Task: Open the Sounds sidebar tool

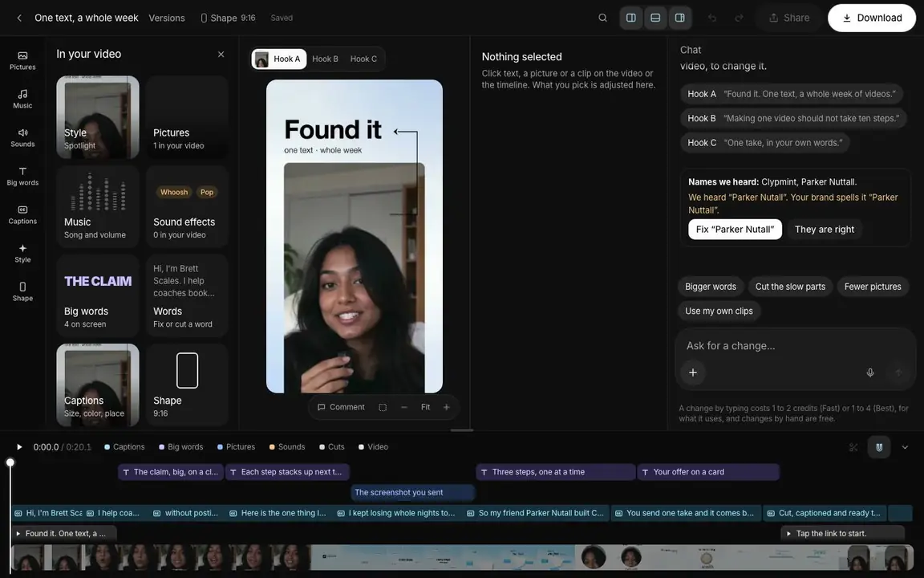Action: 22,137
